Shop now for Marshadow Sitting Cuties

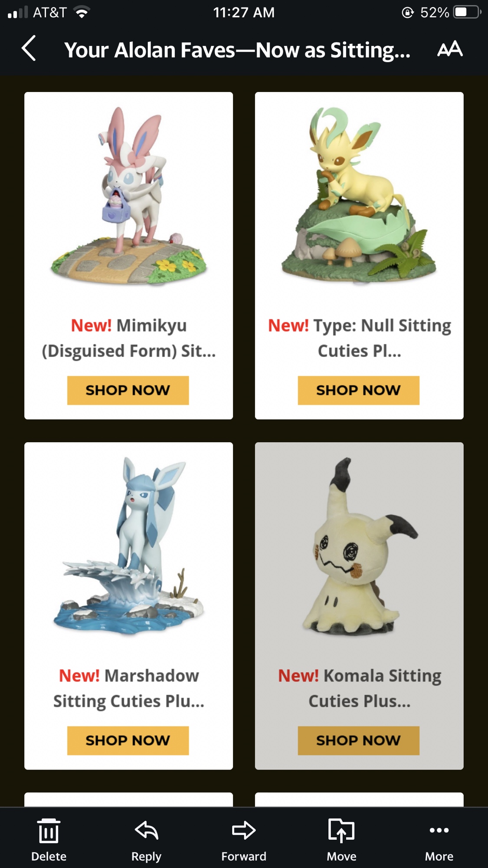(128, 740)
